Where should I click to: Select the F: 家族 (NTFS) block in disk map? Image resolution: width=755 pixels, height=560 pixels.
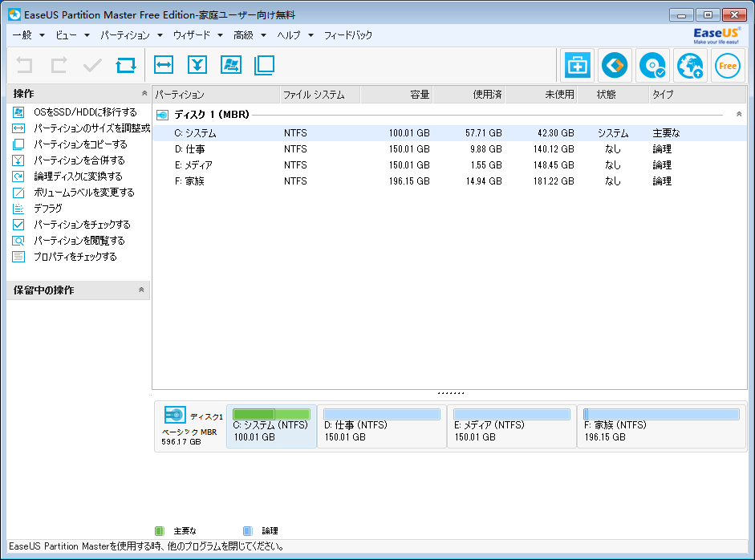pos(662,427)
